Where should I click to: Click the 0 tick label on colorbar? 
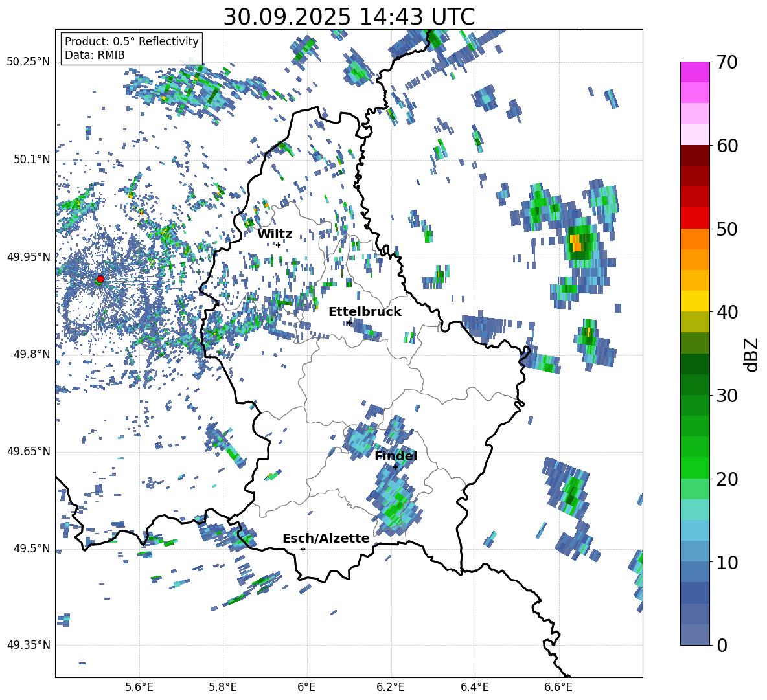722,645
